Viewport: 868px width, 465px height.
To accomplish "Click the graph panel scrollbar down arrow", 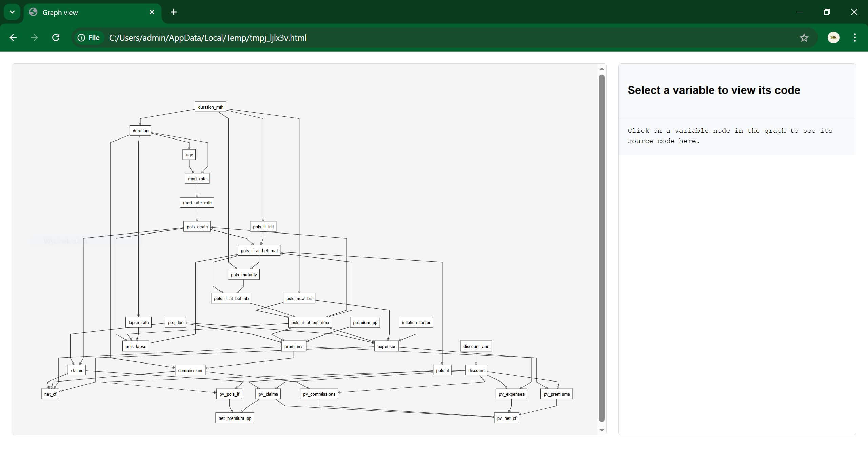I will [x=601, y=430].
